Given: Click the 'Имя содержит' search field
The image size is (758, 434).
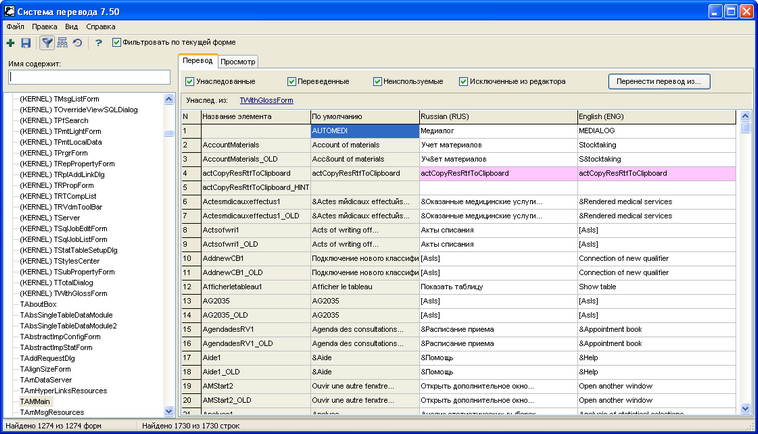Looking at the screenshot, I should [89, 77].
